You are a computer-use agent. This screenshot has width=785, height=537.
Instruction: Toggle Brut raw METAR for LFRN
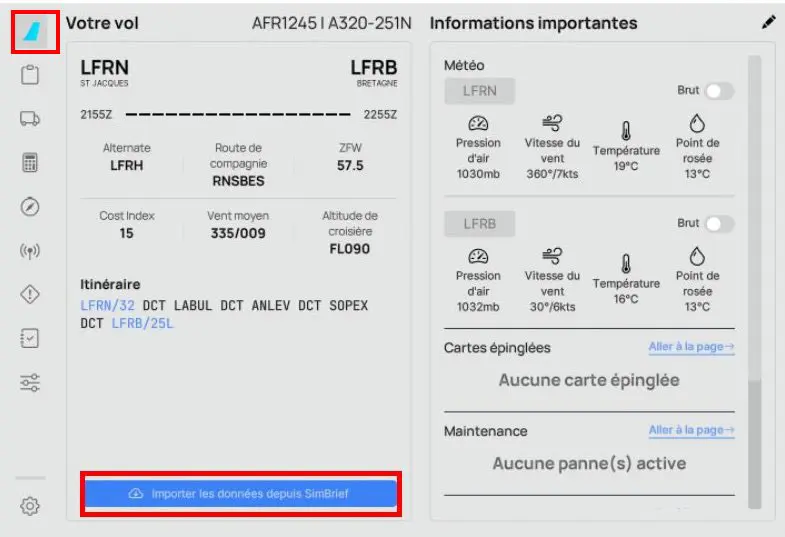coord(719,91)
